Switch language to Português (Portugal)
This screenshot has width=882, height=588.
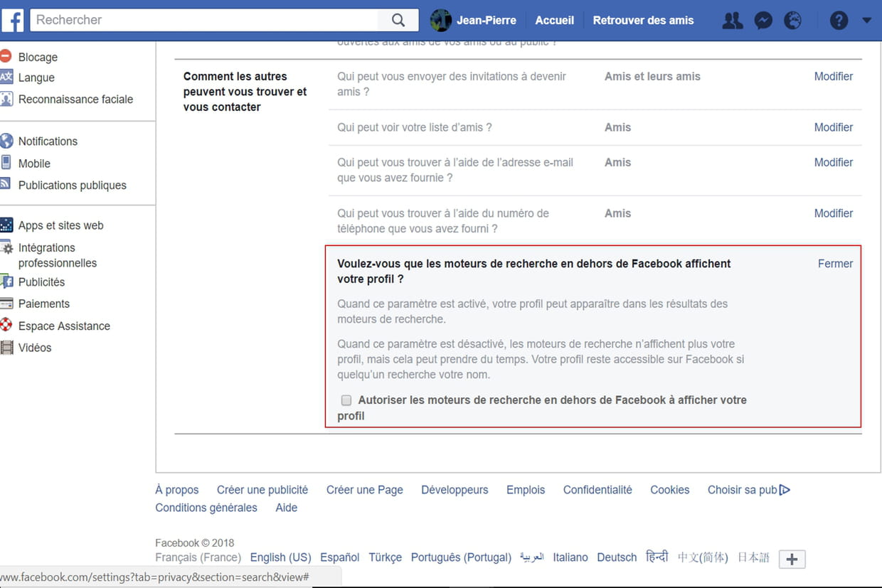461,557
